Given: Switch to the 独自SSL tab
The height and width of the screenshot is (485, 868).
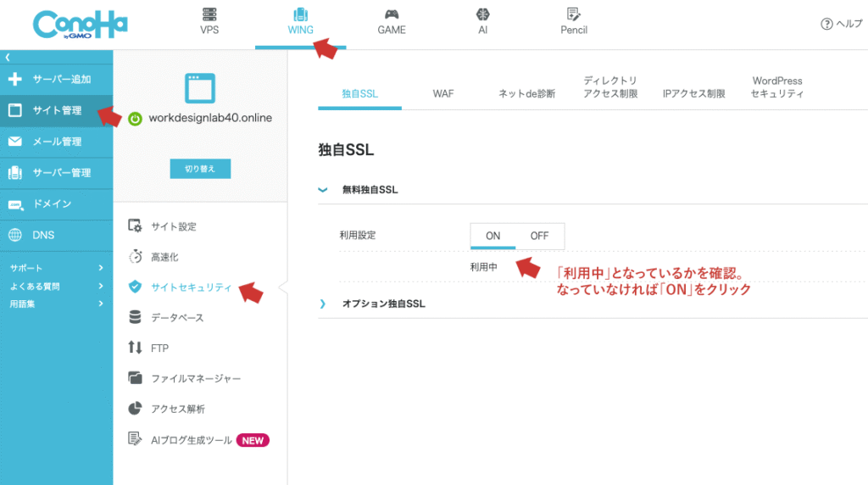Looking at the screenshot, I should point(359,93).
